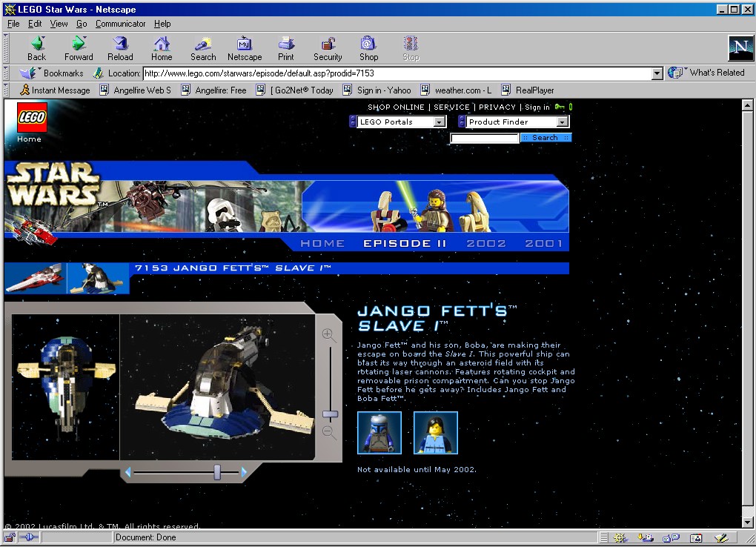Rotate model right with arrow
This screenshot has width=756, height=547.
coord(244,472)
